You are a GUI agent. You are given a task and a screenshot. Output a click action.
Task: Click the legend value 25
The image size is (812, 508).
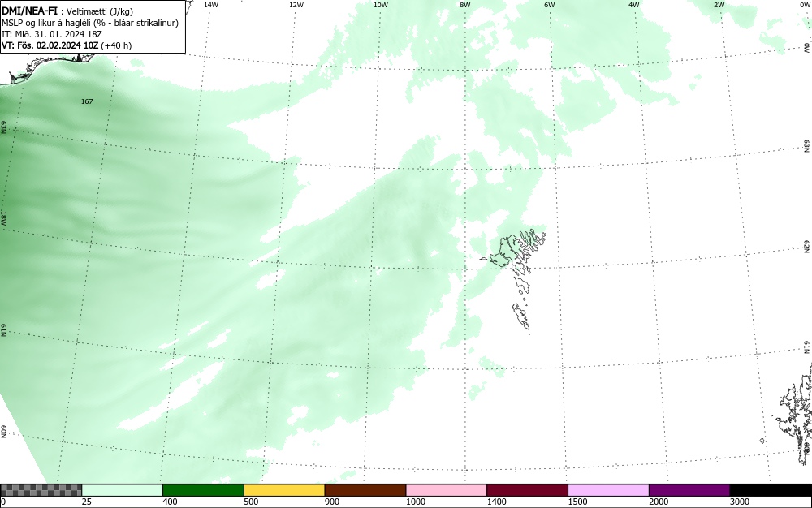87,502
